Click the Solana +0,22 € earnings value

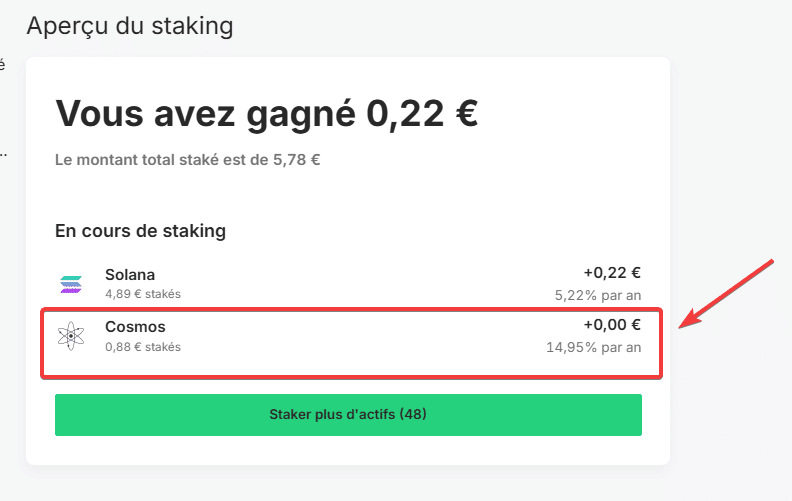click(612, 273)
